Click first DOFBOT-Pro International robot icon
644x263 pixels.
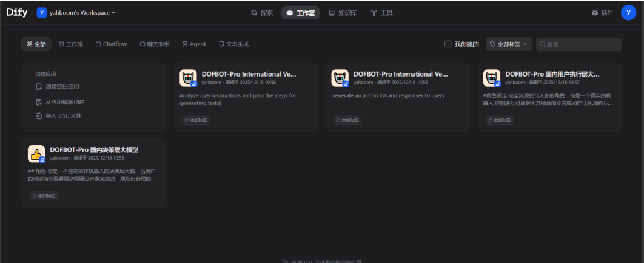point(188,78)
